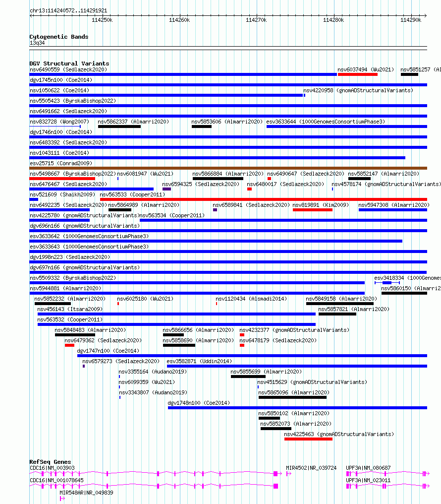The image size is (441, 504).
Task: Select nsv6476467 (Sedlazeck2020) label
Action: [x=68, y=184]
